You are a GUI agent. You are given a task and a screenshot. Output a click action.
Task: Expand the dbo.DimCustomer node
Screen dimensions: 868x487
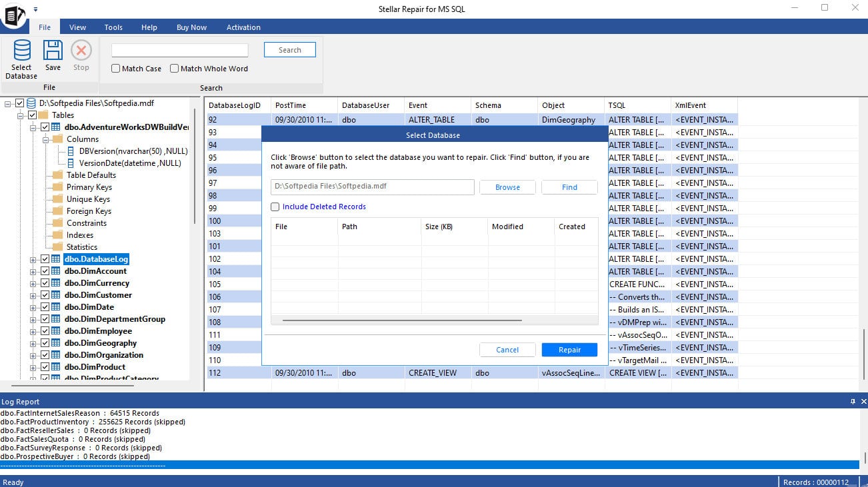coord(33,295)
